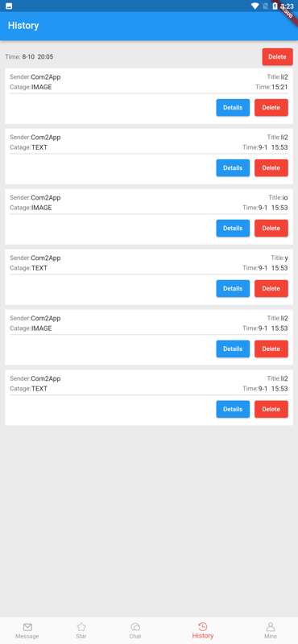Open the Mine profile icon
Viewport: 298px width, 644px height.
pyautogui.click(x=271, y=627)
